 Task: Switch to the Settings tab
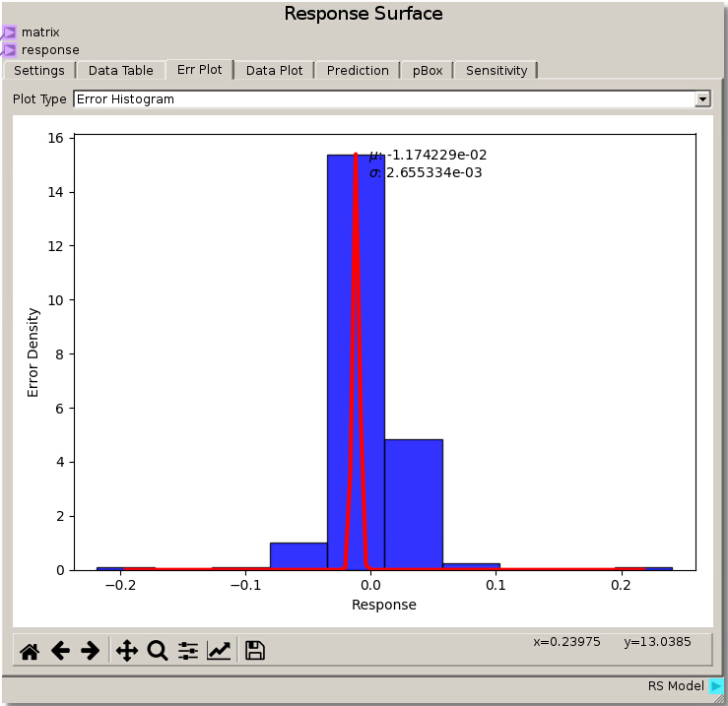tap(39, 71)
